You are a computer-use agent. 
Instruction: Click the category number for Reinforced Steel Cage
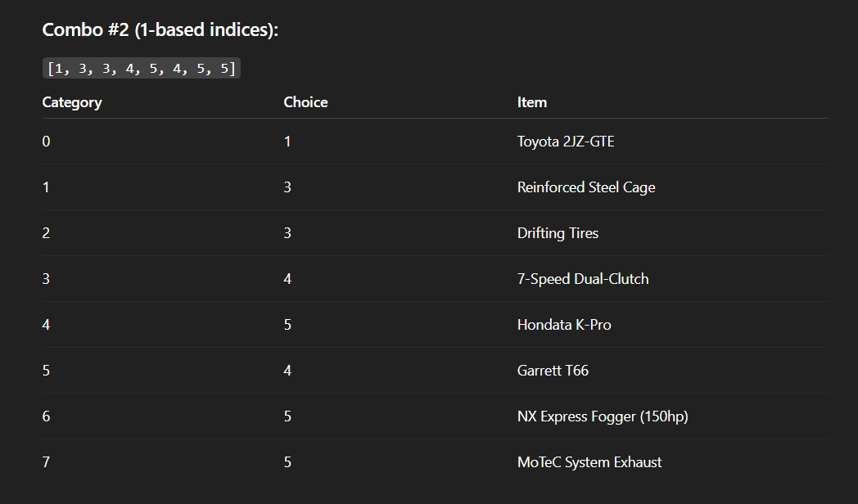point(46,187)
